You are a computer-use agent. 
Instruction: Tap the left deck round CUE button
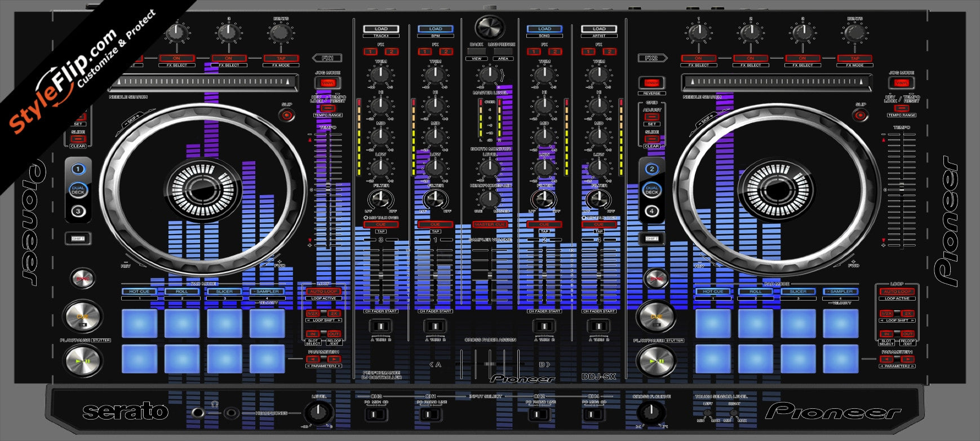pyautogui.click(x=82, y=316)
